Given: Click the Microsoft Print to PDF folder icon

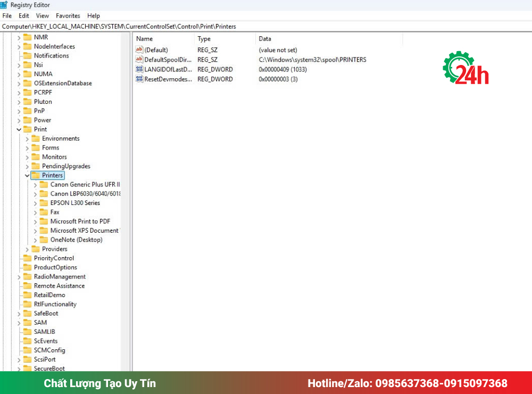Looking at the screenshot, I should (44, 221).
